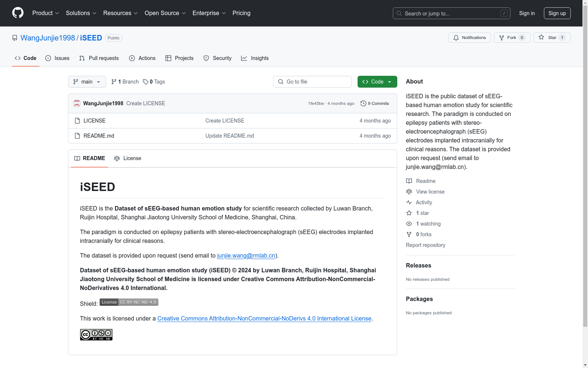Click the bell icon in Notifications button
This screenshot has height=368, width=588.
click(456, 38)
